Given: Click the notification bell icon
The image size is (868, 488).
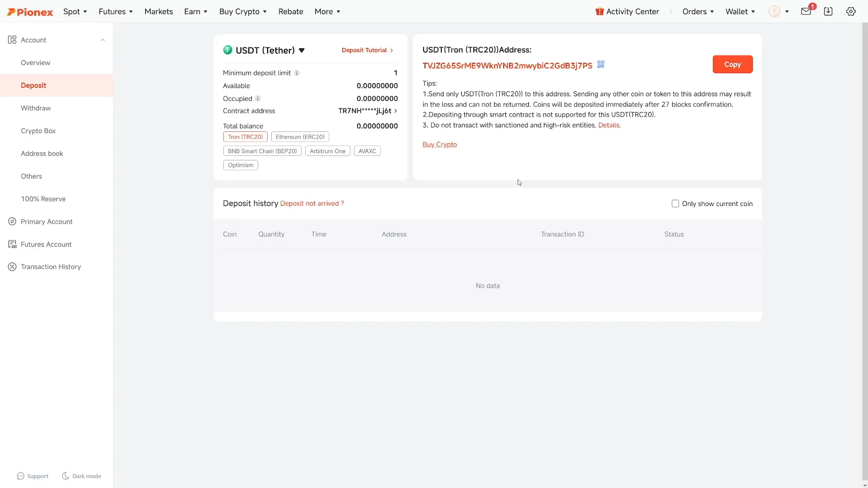Looking at the screenshot, I should pyautogui.click(x=806, y=11).
